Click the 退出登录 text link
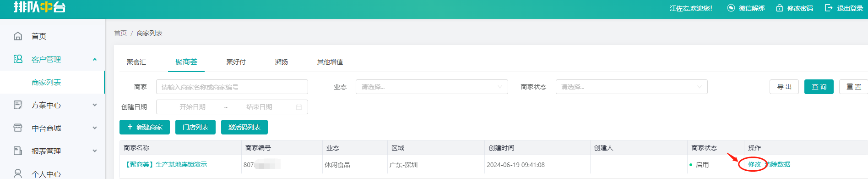The image size is (868, 179). (850, 8)
